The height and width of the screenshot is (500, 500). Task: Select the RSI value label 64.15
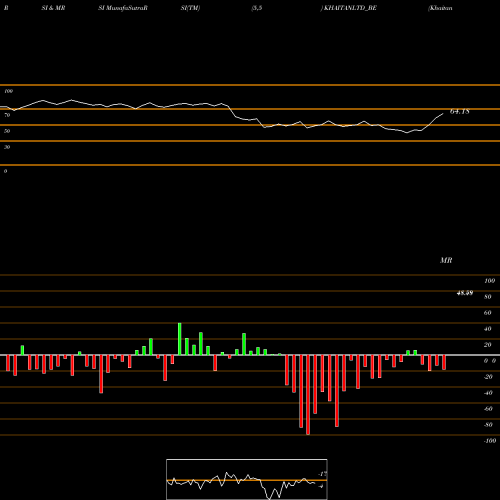click(x=460, y=112)
